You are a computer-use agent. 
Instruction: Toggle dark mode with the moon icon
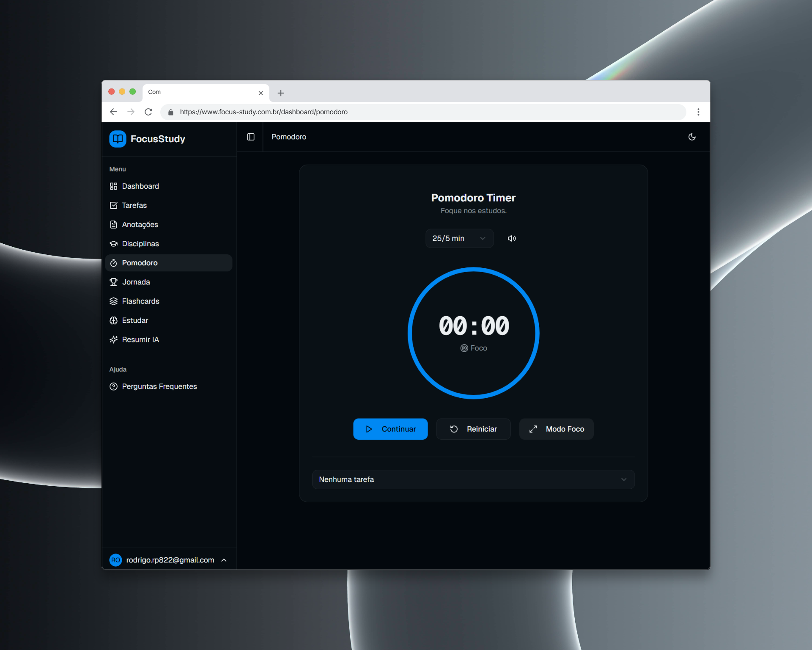692,137
